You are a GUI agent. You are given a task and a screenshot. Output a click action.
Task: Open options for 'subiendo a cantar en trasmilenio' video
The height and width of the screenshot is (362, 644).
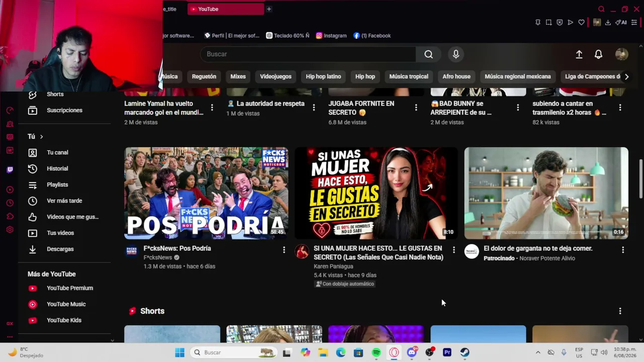[x=620, y=108]
